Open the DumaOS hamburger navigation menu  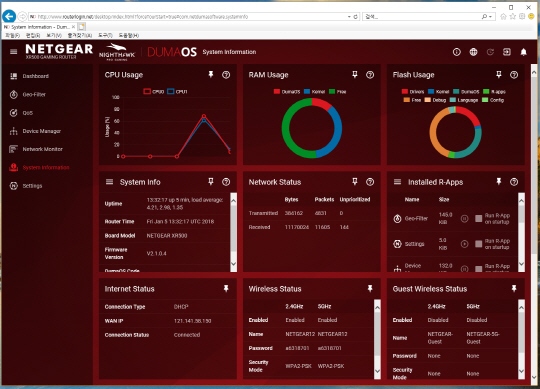pos(13,52)
